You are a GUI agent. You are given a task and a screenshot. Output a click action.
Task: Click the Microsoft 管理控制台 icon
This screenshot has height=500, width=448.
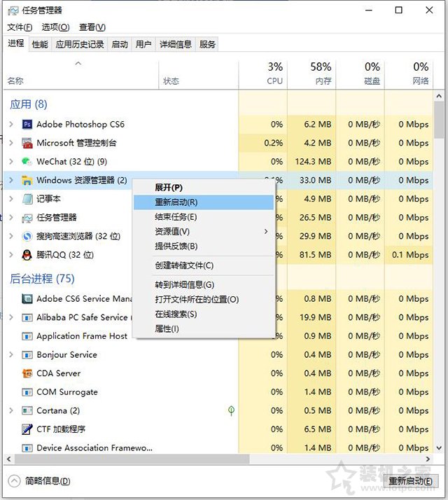(27, 143)
